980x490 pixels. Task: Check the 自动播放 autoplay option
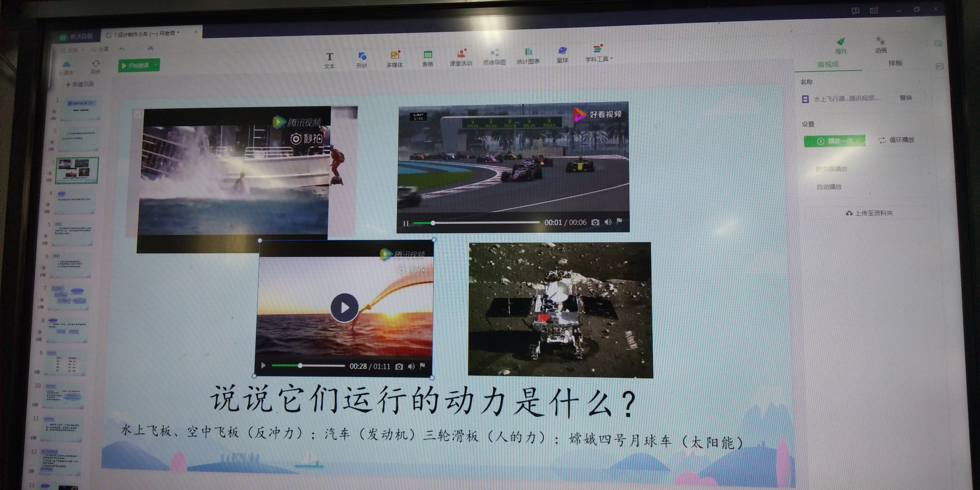829,187
